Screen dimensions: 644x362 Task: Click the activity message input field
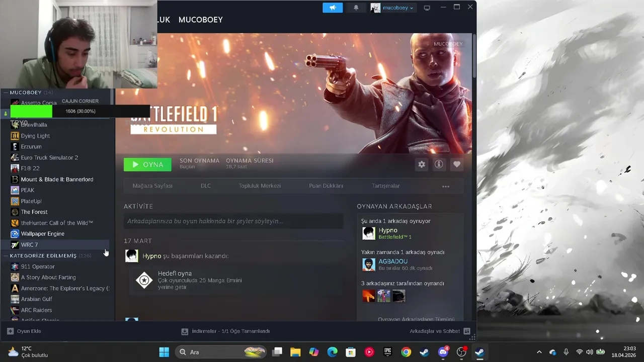(x=233, y=221)
